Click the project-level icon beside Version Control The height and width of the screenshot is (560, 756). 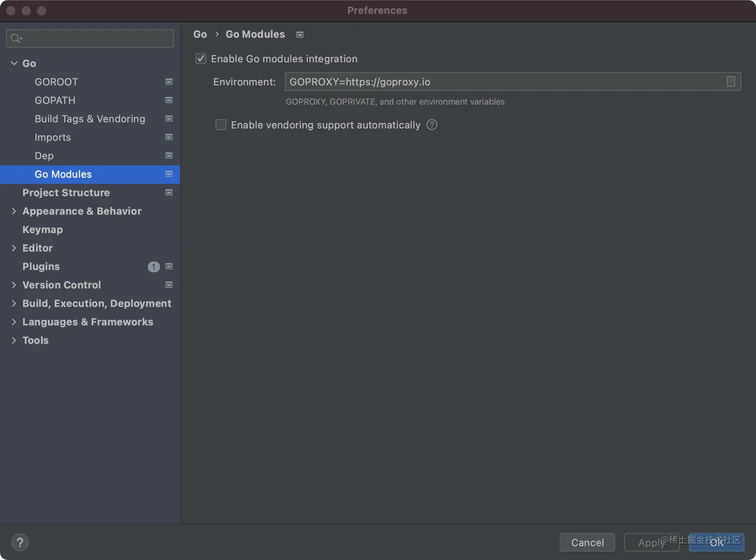click(169, 285)
